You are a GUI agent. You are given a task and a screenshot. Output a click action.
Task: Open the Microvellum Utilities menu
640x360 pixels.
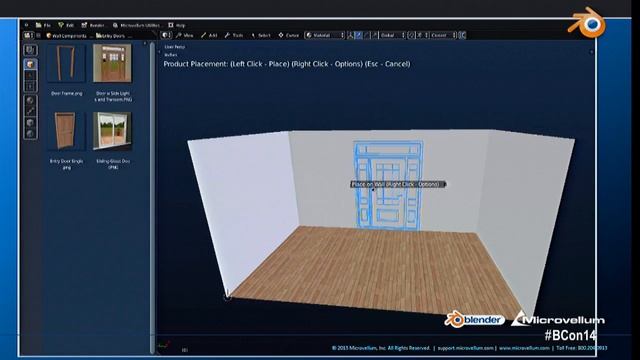click(137, 25)
